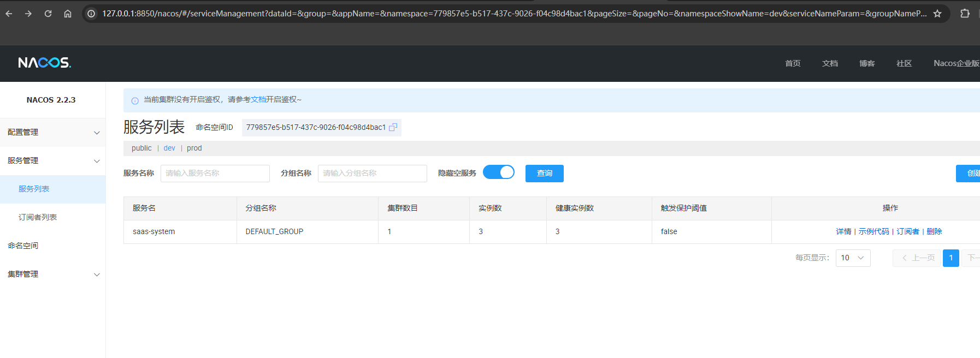Screen dimensions: 980x358
Task: Switch to the public namespace tab
Action: pyautogui.click(x=141, y=148)
